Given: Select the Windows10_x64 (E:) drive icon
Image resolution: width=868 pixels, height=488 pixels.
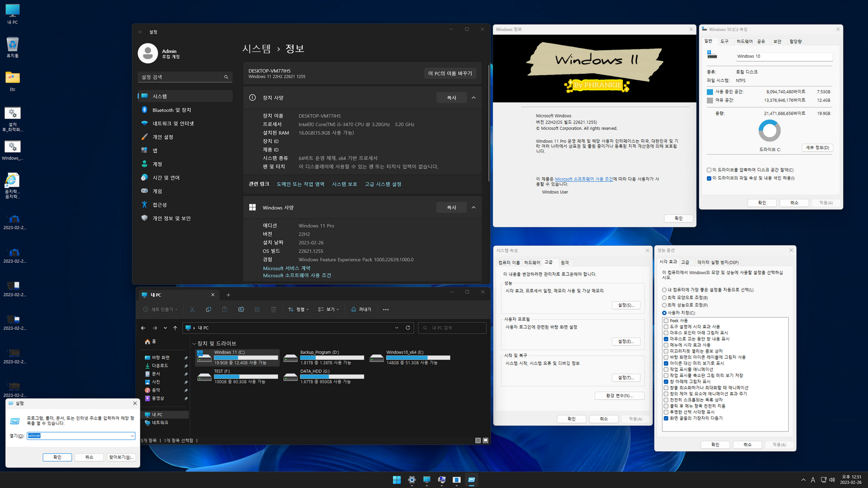Looking at the screenshot, I should pos(377,357).
